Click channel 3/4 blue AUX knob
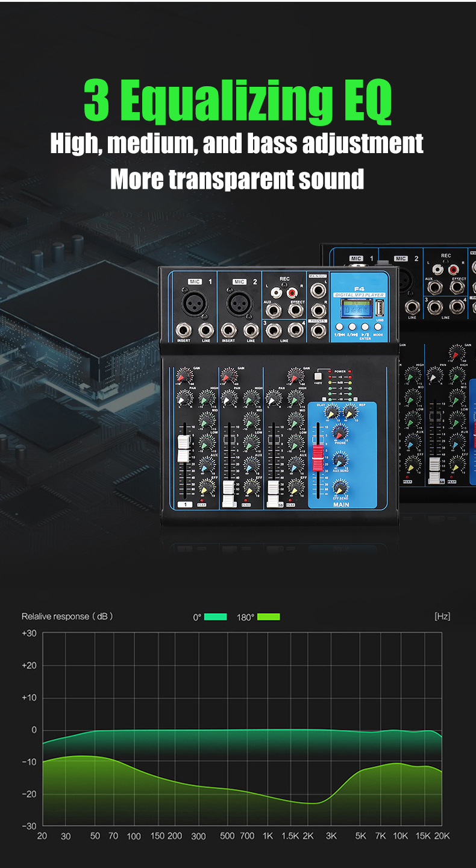This screenshot has width=476, height=868. click(x=295, y=465)
